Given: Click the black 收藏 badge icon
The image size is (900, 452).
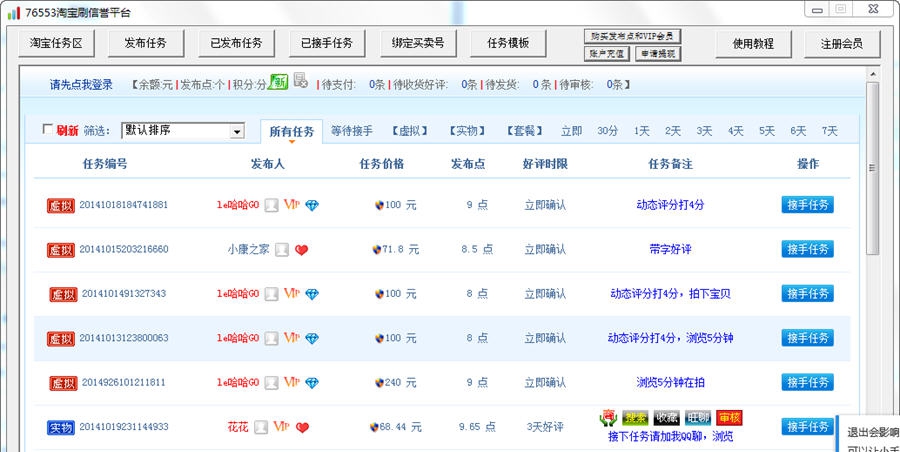Looking at the screenshot, I should coord(667,418).
